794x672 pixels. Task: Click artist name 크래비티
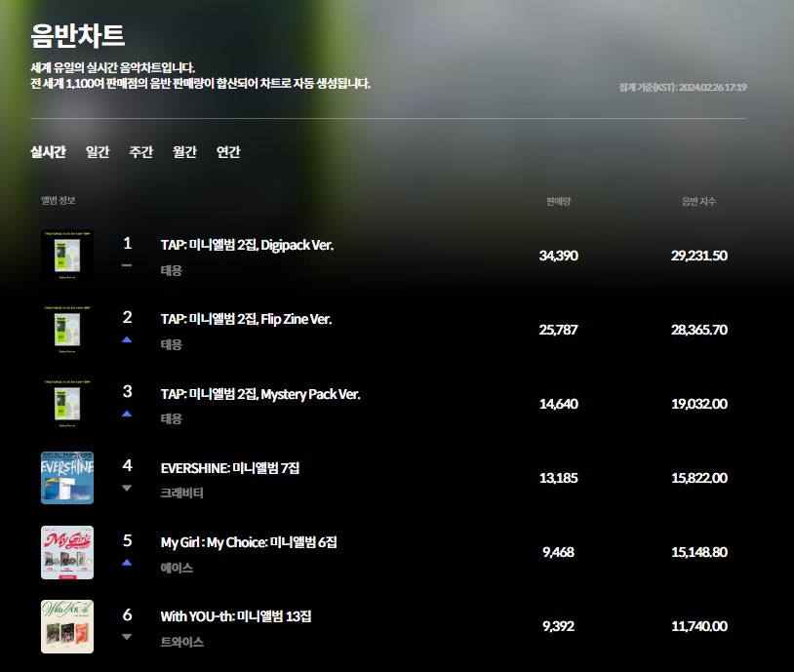pos(181,493)
